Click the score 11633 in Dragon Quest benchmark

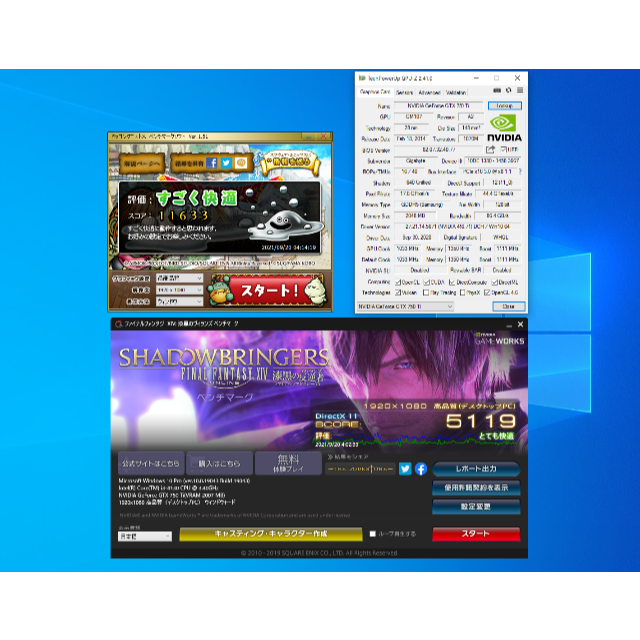point(184,216)
